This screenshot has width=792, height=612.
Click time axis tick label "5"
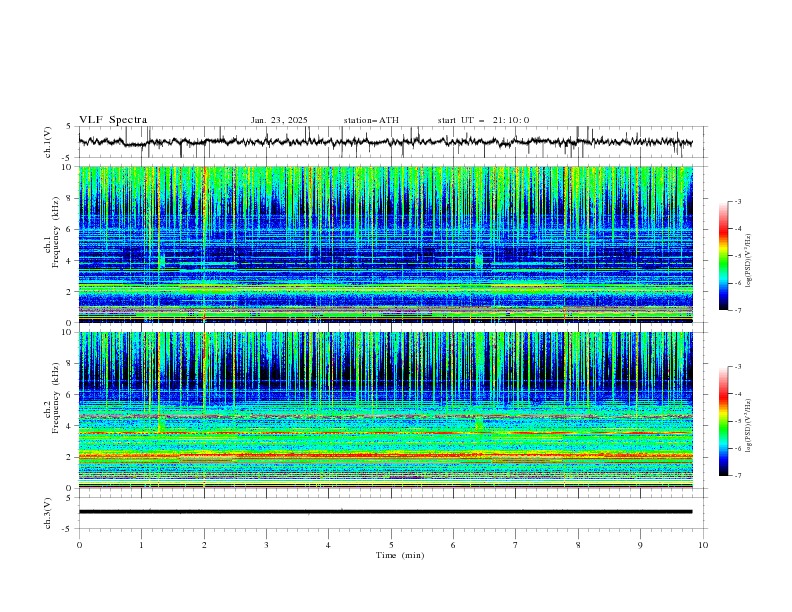[391, 545]
